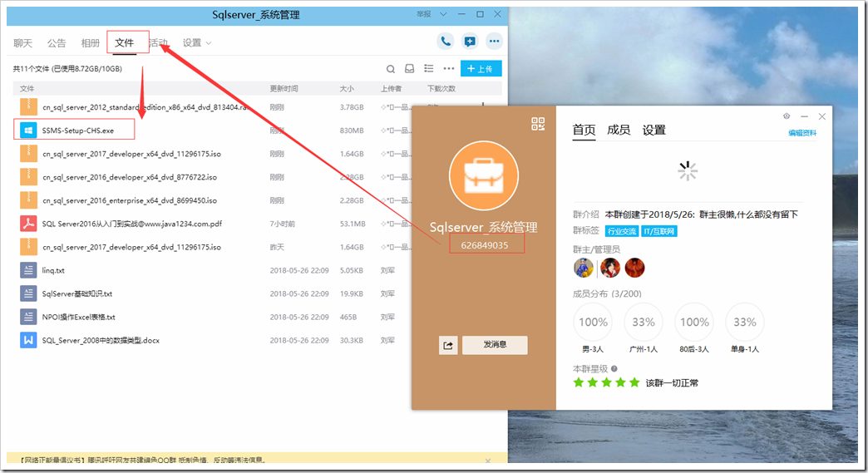The image size is (868, 473).
Task: Click the 发消息 button
Action: tap(495, 345)
